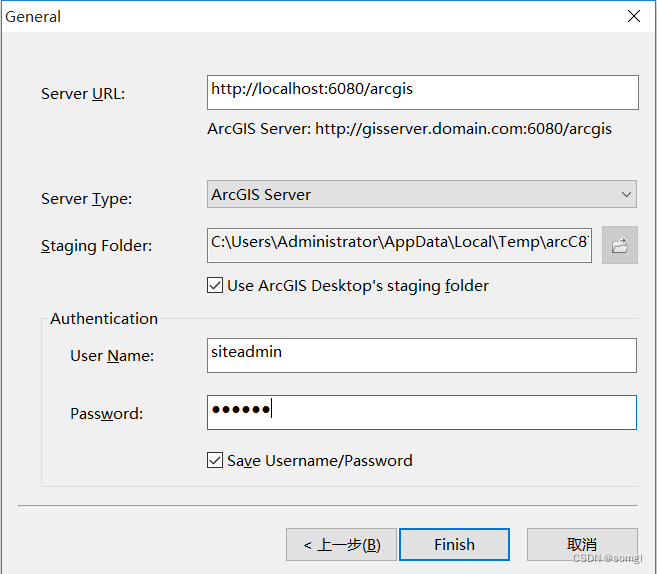The height and width of the screenshot is (574, 657).
Task: Cancel with the 取消 button
Action: click(582, 544)
